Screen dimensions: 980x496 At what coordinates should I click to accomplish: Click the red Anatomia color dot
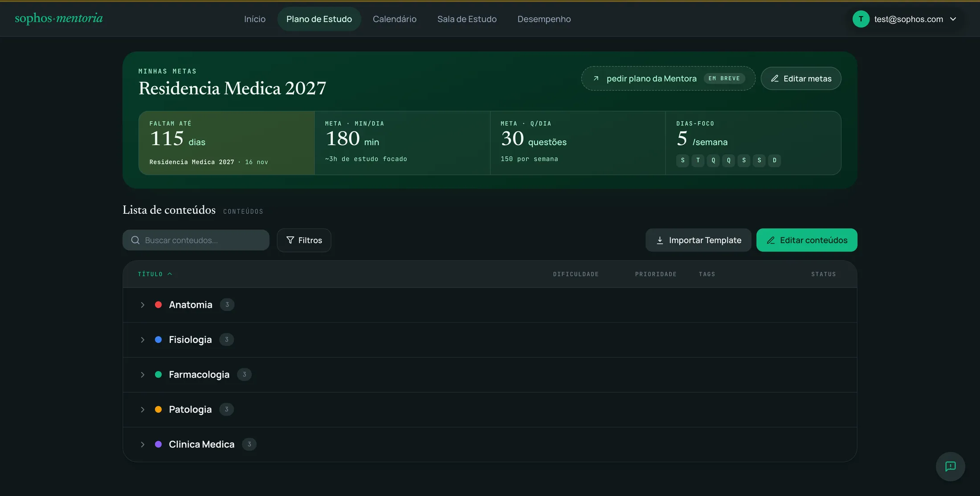click(158, 305)
